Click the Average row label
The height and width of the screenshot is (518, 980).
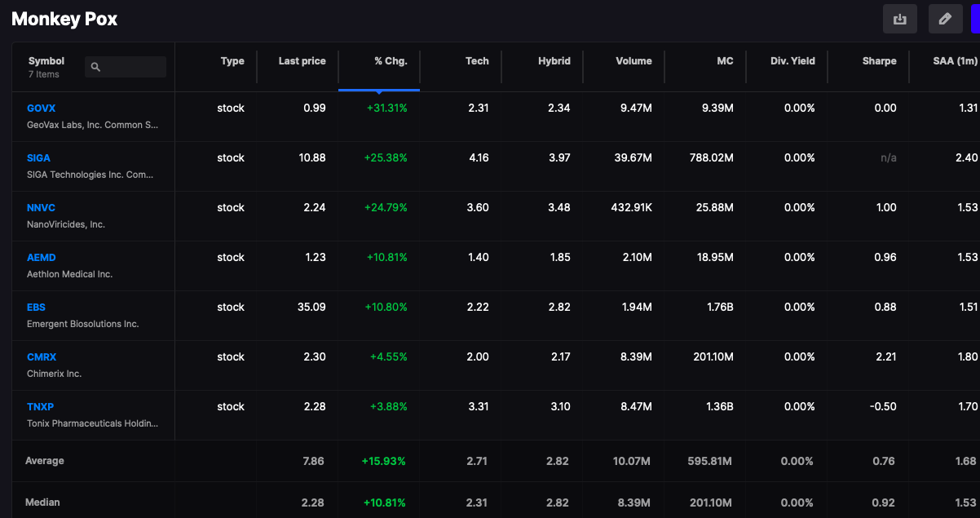click(45, 462)
